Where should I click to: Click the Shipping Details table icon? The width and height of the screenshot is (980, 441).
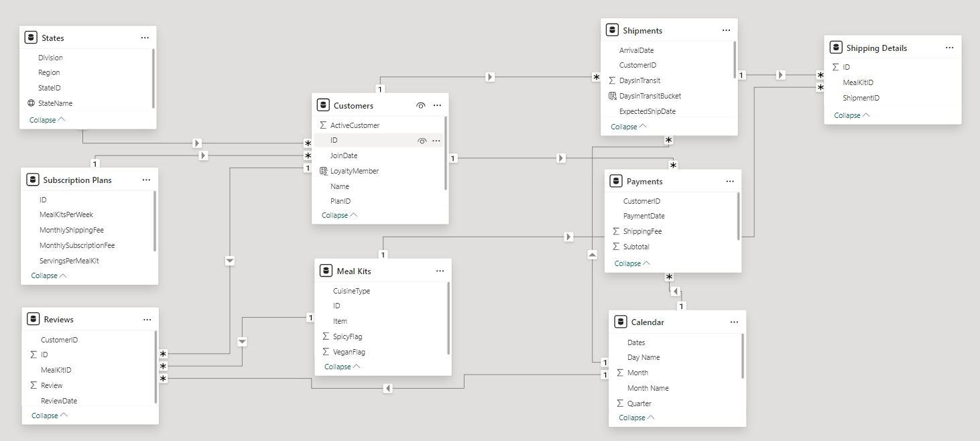click(x=835, y=48)
